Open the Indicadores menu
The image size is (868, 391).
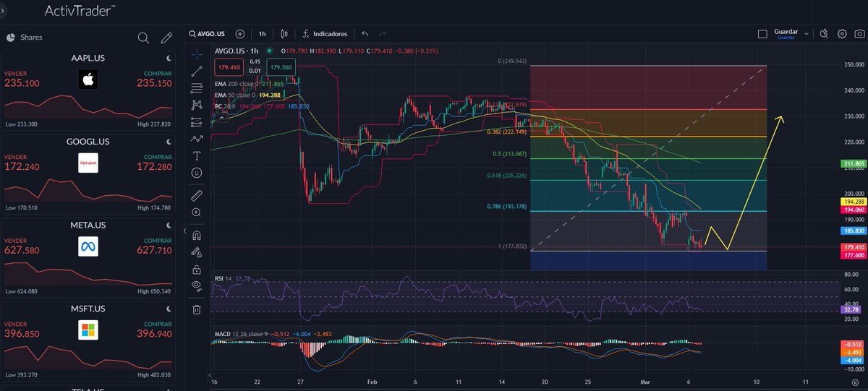point(325,34)
